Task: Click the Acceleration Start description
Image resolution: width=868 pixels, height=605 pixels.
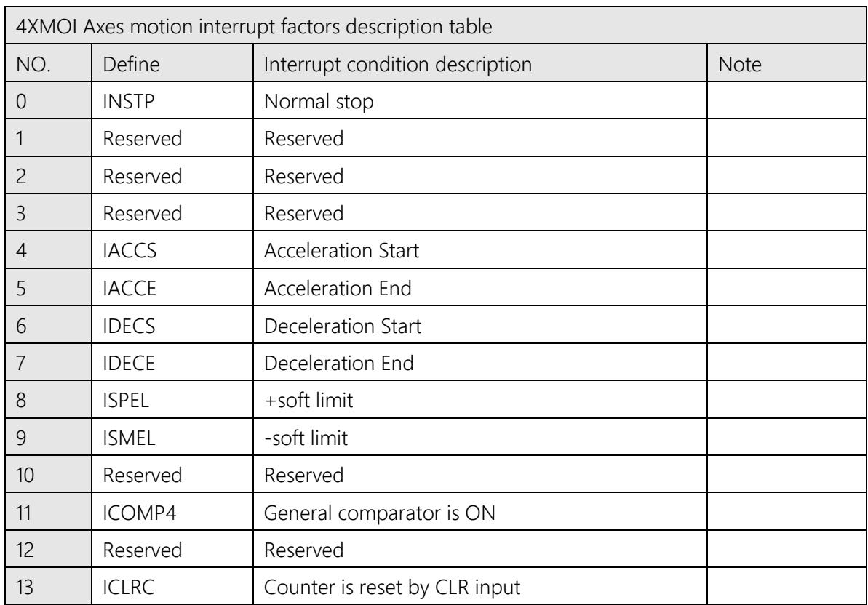Action: 341,251
